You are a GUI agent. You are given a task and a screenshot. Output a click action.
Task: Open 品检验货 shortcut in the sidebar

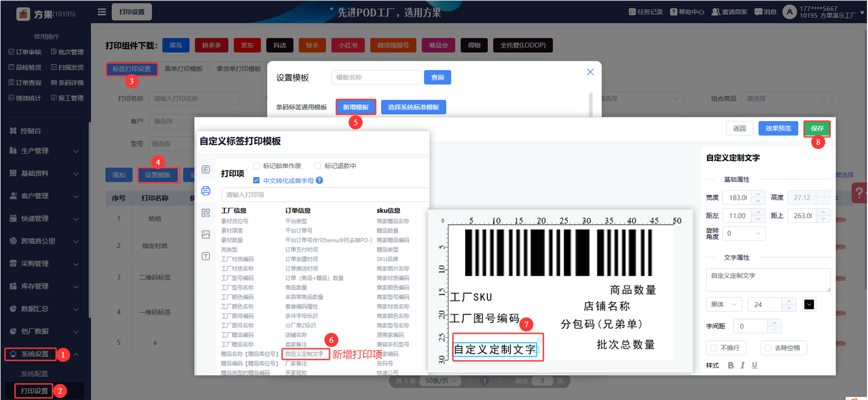coord(25,68)
